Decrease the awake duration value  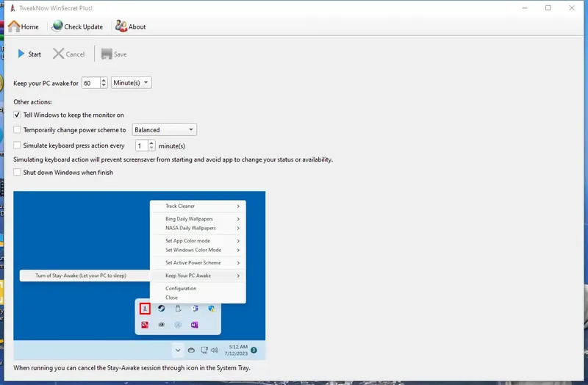[x=104, y=85]
